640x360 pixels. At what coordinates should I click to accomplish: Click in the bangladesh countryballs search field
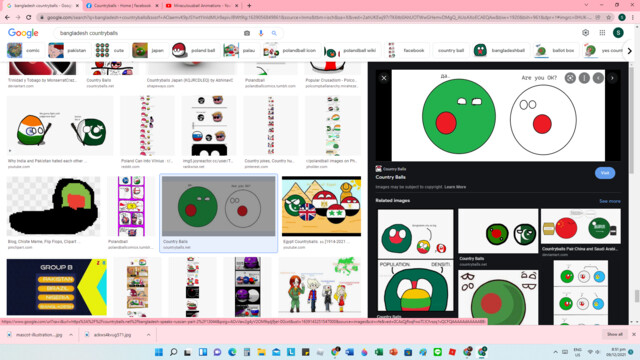pyautogui.click(x=149, y=33)
